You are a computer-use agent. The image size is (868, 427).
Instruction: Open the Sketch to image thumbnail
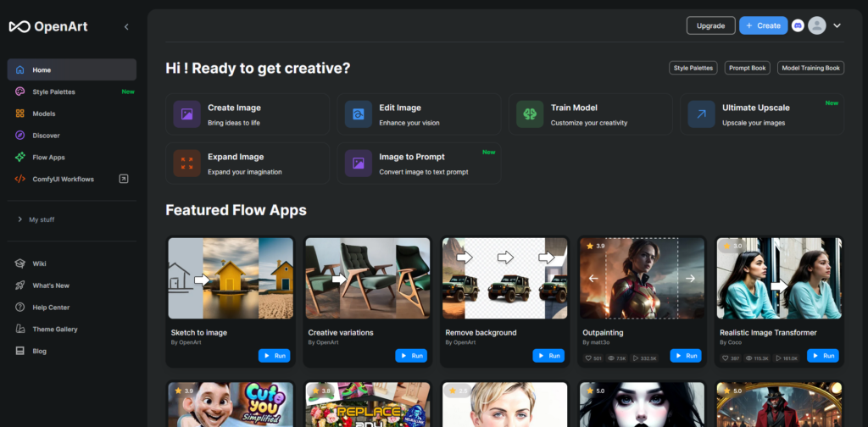click(x=231, y=278)
